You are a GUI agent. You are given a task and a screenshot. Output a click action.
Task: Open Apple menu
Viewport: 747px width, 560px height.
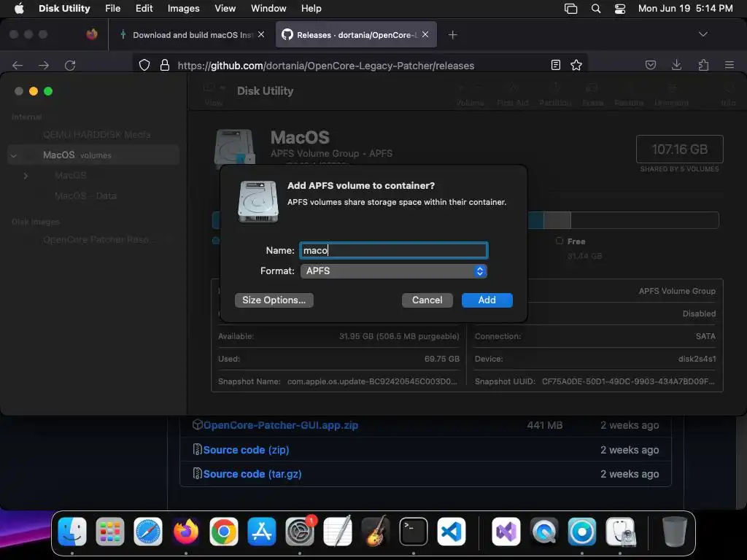(x=19, y=9)
